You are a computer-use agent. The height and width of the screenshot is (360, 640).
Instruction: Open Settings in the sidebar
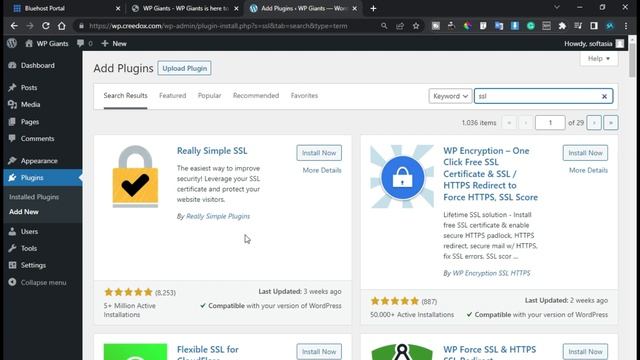click(42, 265)
